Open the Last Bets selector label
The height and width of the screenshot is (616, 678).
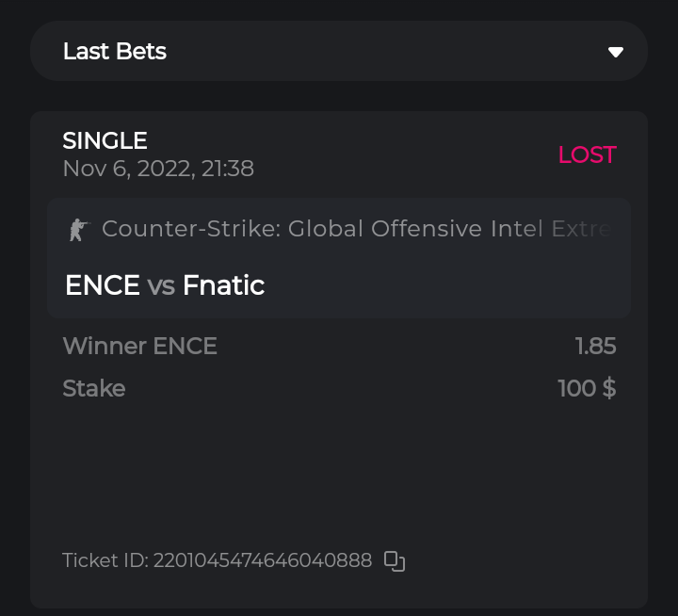(115, 52)
